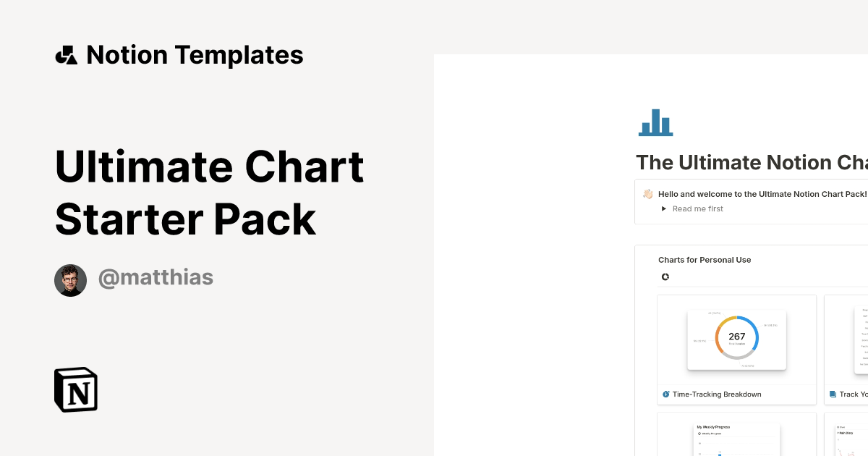Open the @matthias creator profile
Viewport: 868px width, 456px height.
pos(156,277)
